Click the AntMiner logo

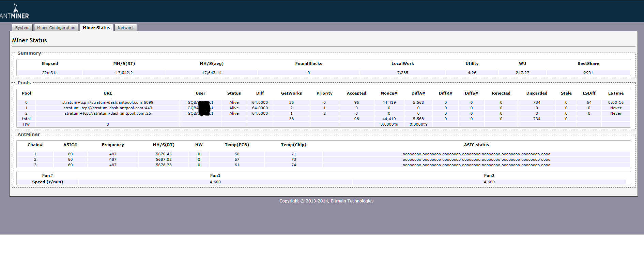click(x=14, y=12)
